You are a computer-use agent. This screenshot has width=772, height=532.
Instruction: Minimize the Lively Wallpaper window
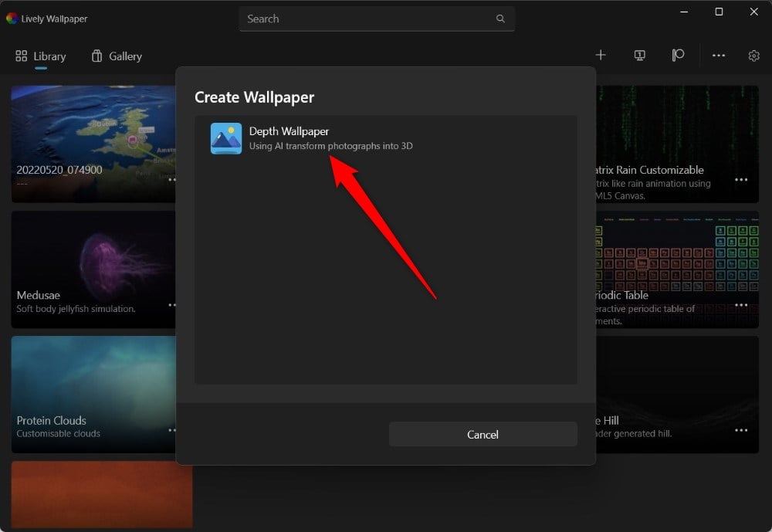pyautogui.click(x=684, y=12)
